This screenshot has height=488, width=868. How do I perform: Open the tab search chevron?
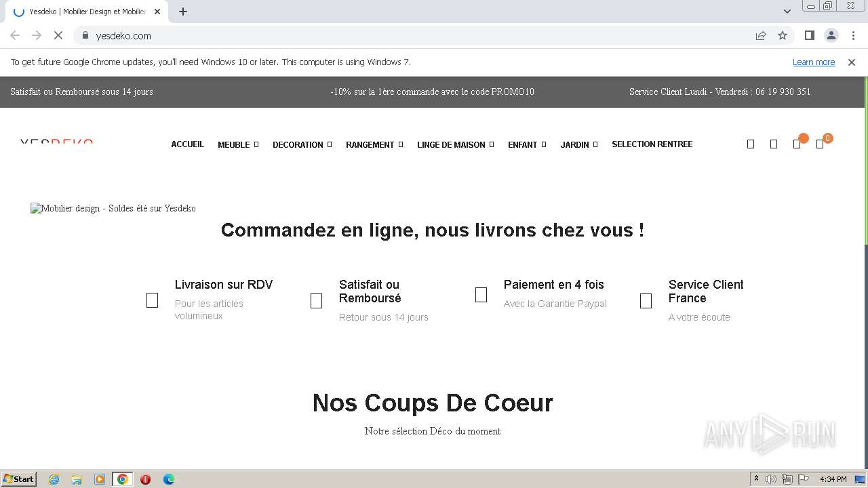(x=787, y=12)
